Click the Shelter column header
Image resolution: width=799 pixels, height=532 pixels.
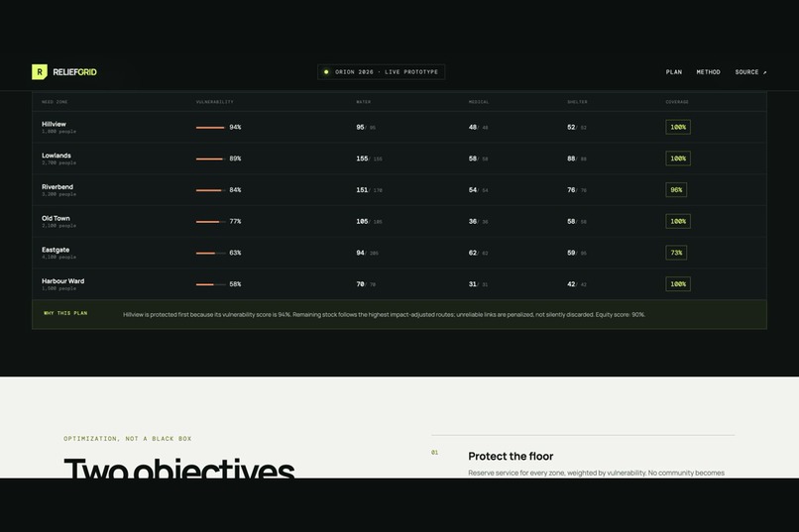pos(577,102)
